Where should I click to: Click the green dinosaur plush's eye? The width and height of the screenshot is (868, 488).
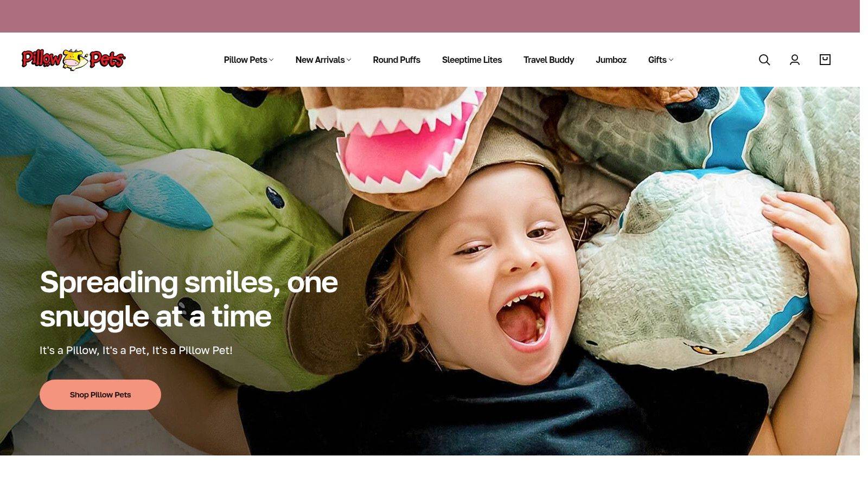pyautogui.click(x=275, y=197)
